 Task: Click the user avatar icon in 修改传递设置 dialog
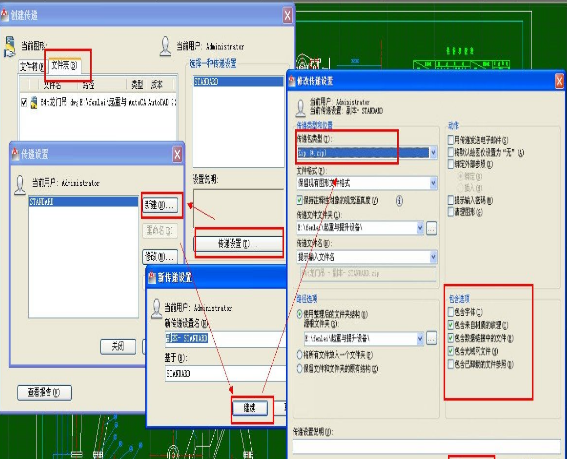300,108
